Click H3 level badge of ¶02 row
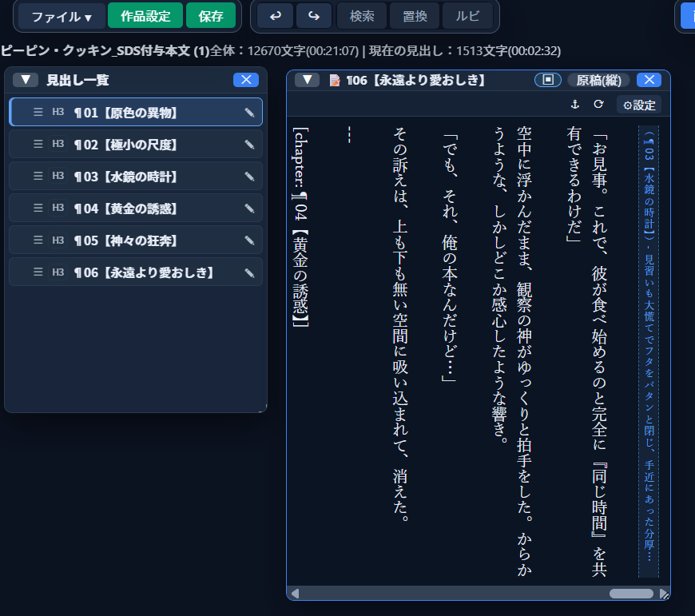Screen dimensions: 695x616 pos(58,144)
